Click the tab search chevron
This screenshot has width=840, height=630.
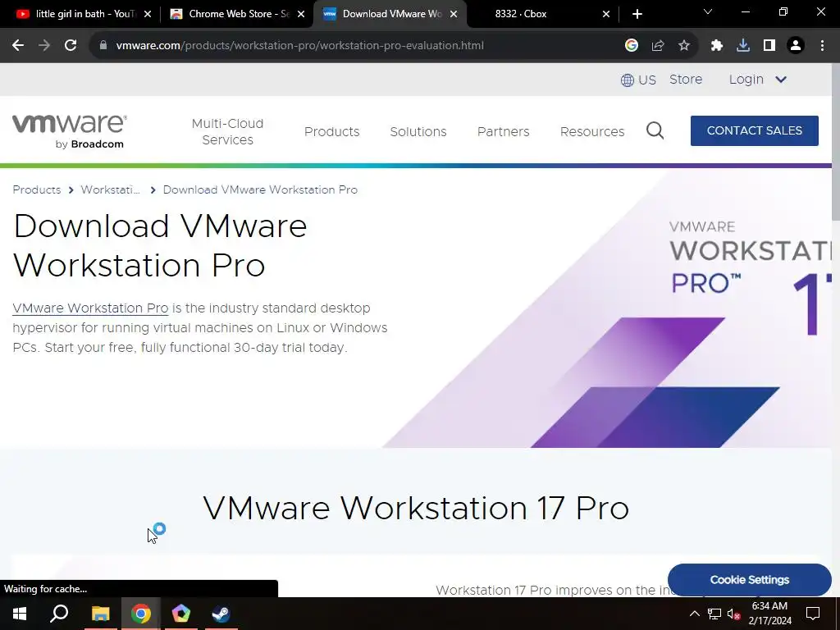tap(708, 11)
